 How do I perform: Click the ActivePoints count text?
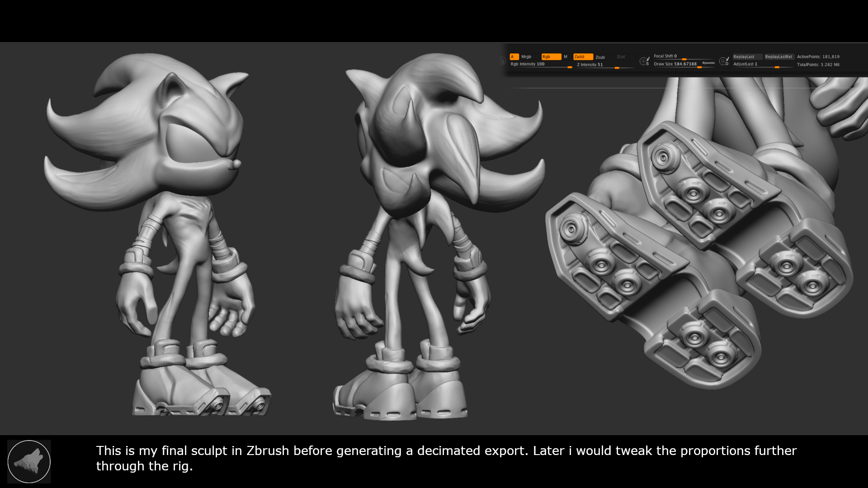tap(818, 56)
